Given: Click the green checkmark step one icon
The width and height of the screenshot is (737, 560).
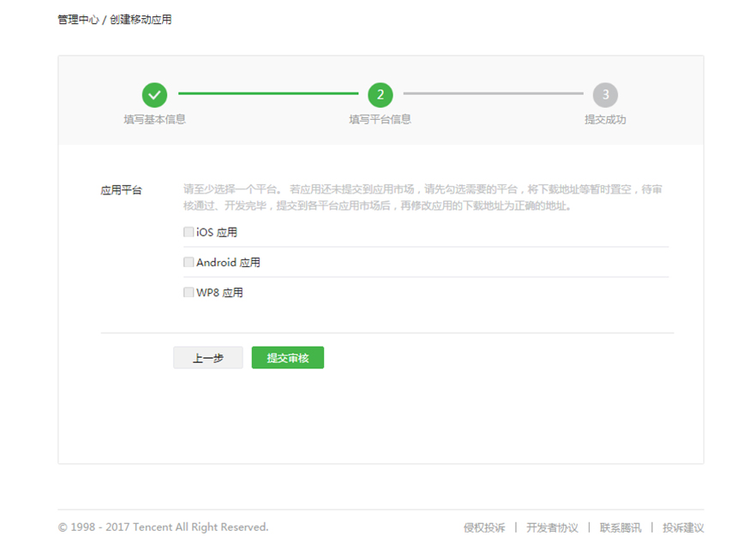Looking at the screenshot, I should tap(154, 95).
